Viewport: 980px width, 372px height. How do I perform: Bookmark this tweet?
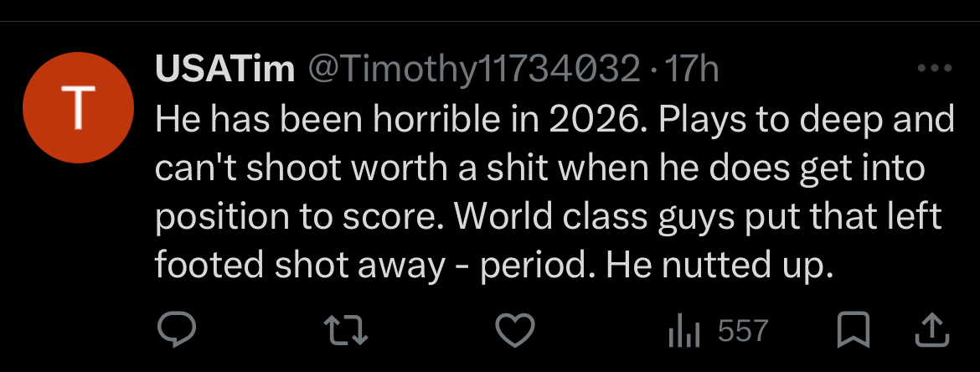coord(853,330)
